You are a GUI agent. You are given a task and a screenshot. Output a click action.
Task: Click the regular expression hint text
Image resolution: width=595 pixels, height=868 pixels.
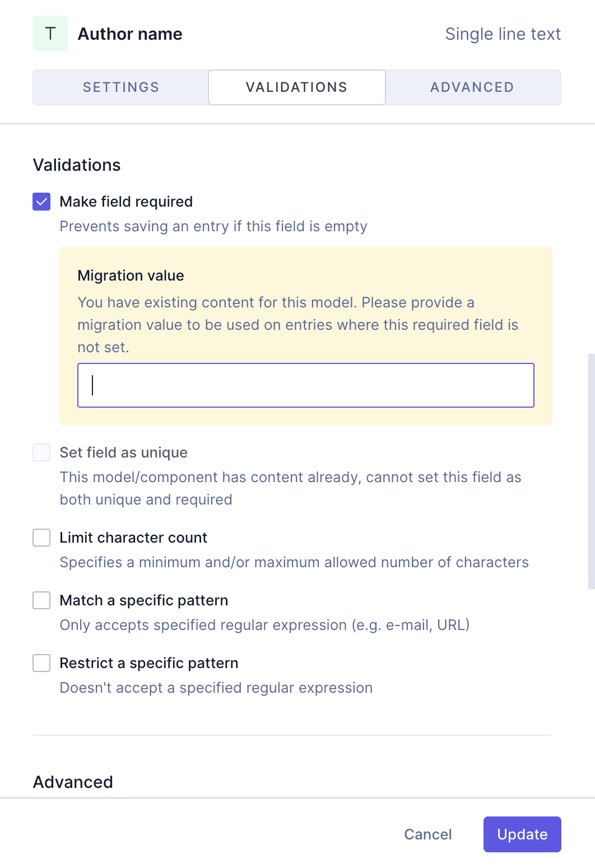[x=264, y=625]
